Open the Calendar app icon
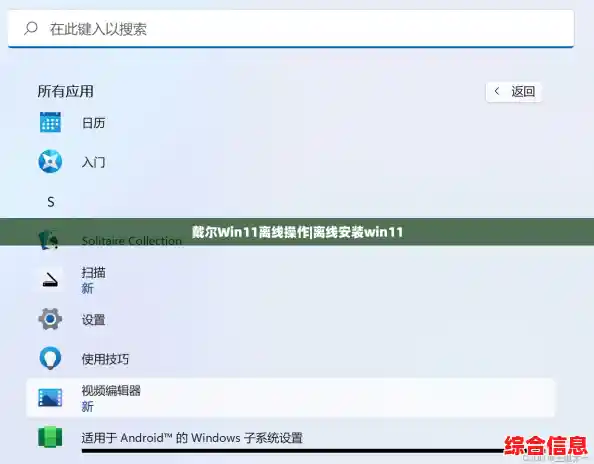The width and height of the screenshot is (594, 464). (x=50, y=122)
